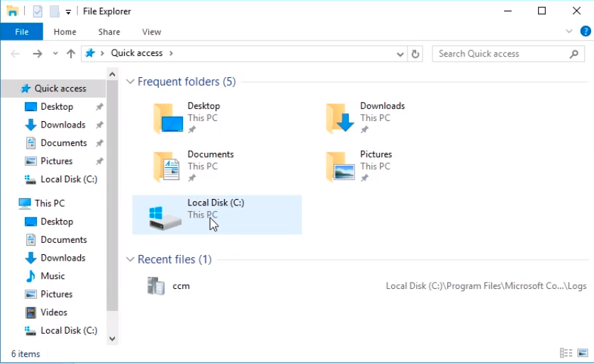Select the ccm recent file icon
The image size is (594, 364).
156,286
